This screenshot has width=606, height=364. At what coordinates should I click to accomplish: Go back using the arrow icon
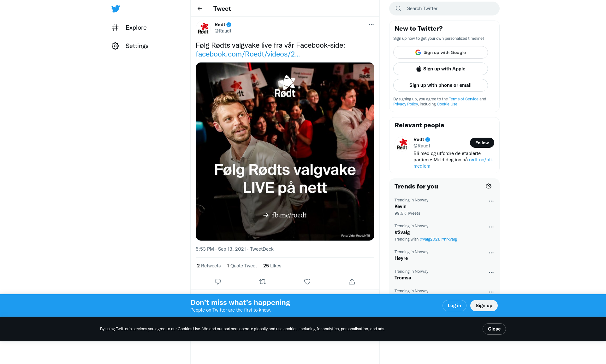(200, 9)
